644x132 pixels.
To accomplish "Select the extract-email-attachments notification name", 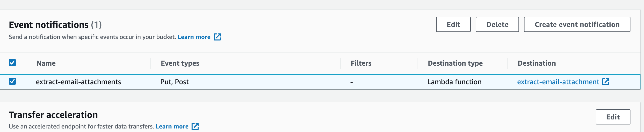I will click(x=78, y=82).
